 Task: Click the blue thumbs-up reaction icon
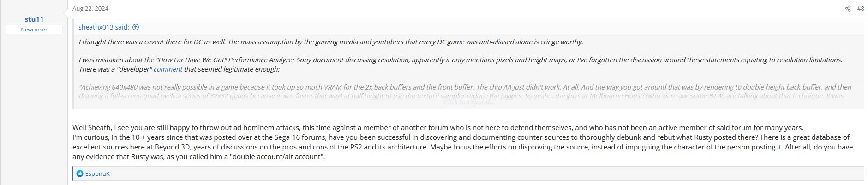tap(80, 174)
